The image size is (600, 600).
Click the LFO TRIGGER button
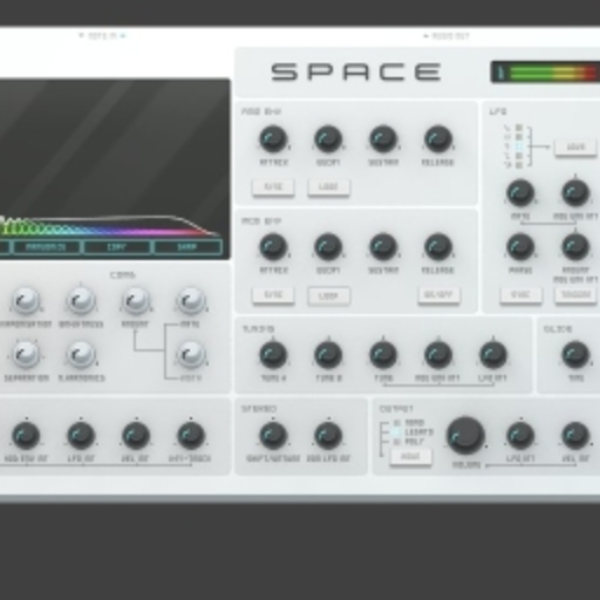coord(576,295)
